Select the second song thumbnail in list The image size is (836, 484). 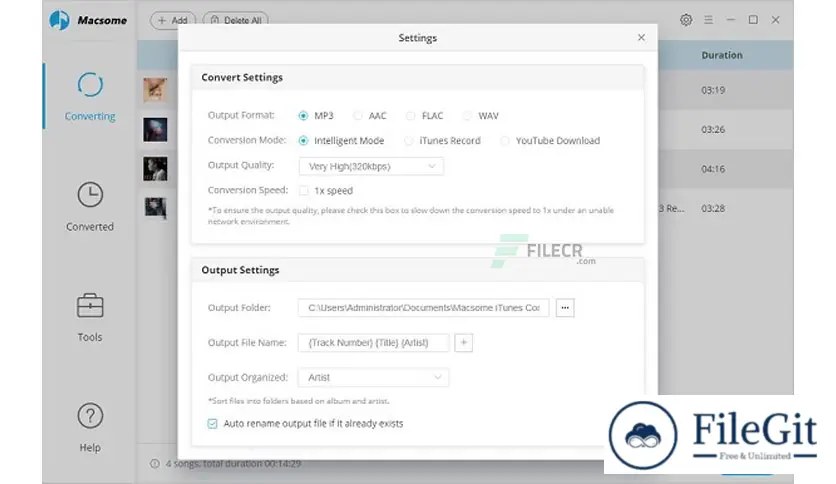(x=155, y=130)
